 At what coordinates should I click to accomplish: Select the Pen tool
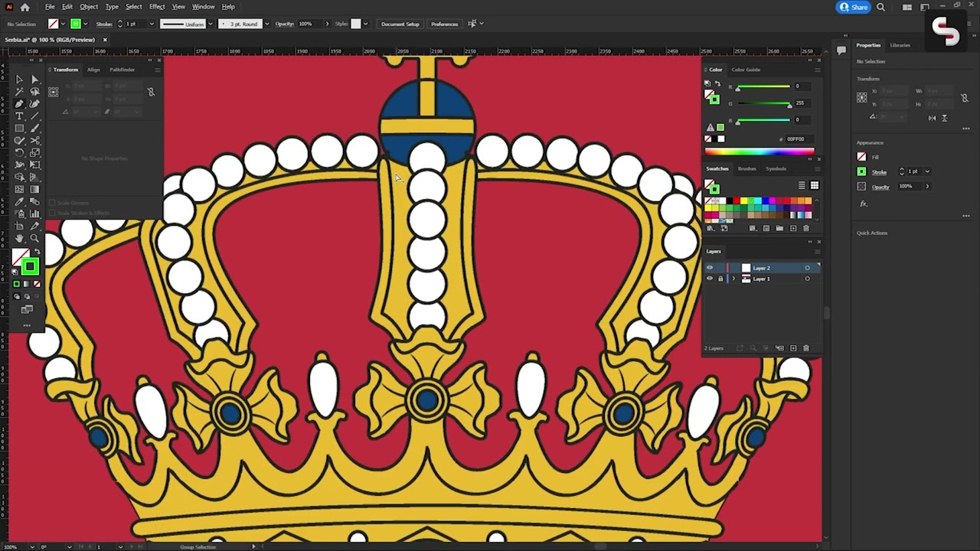pyautogui.click(x=19, y=104)
